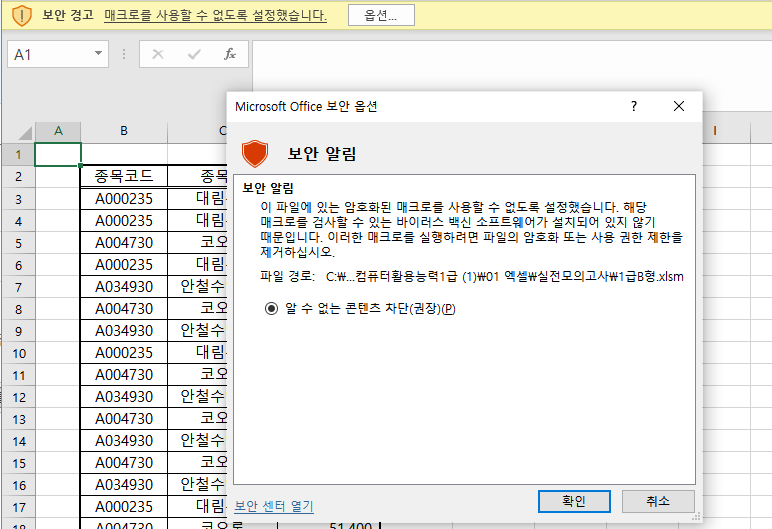
Task: Click the formula bar enter checkmark icon
Action: [x=194, y=54]
